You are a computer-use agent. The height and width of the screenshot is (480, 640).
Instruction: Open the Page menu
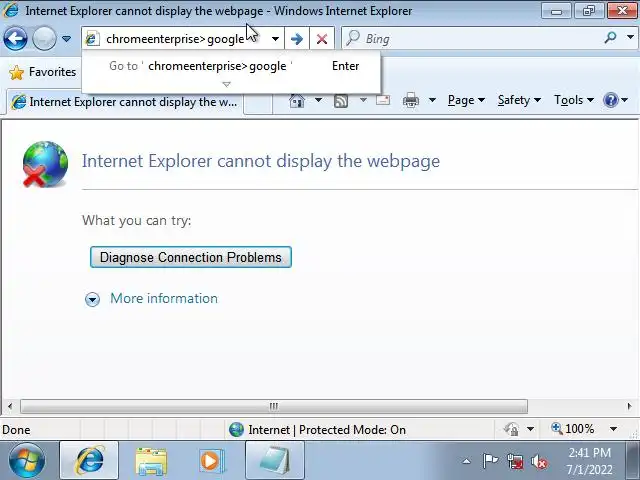pos(466,100)
